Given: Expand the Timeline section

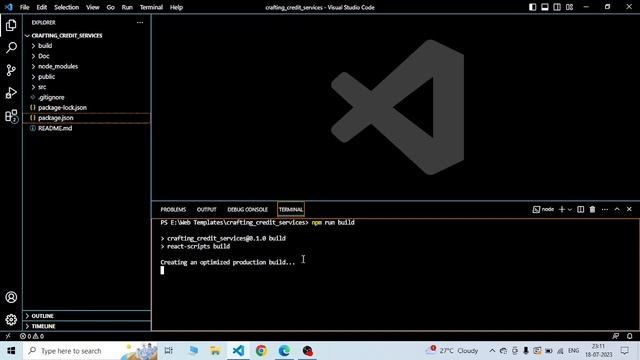Looking at the screenshot, I should (x=87, y=326).
